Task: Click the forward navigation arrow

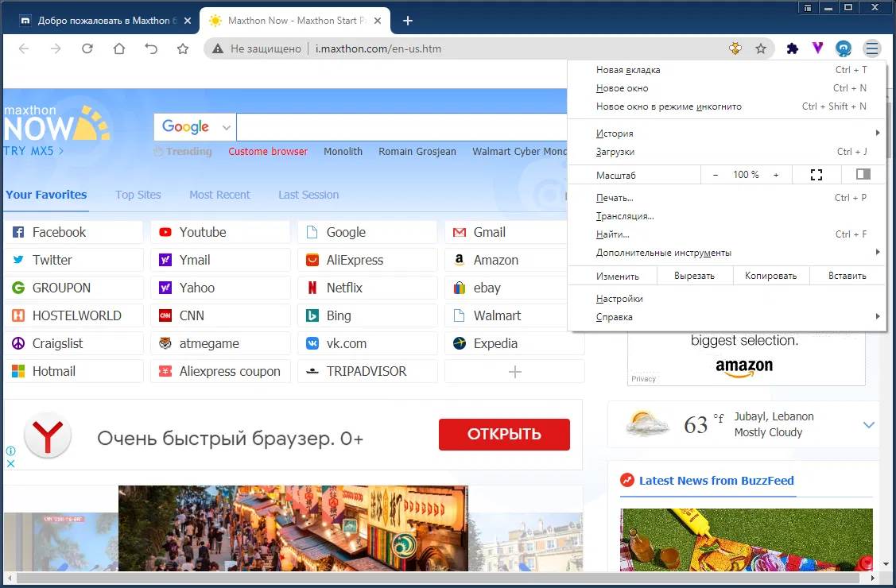Action: (56, 48)
